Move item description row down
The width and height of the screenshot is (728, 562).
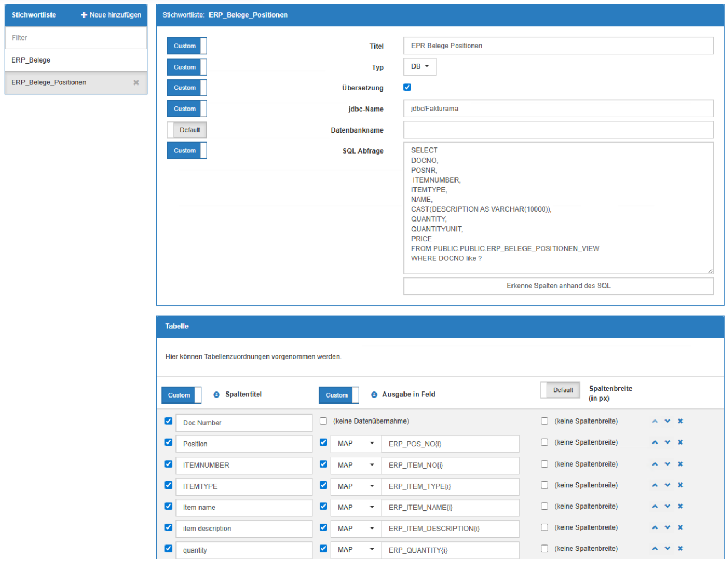[x=668, y=527]
